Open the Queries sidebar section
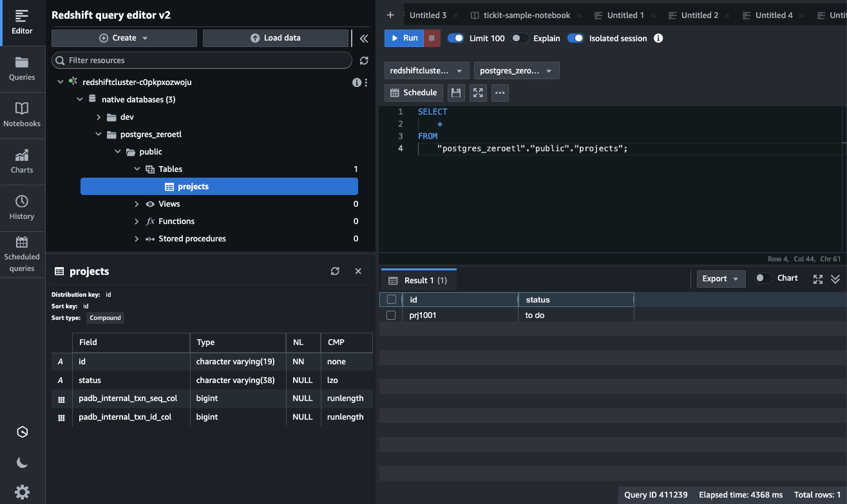Viewport: 847px width, 504px height. (22, 69)
